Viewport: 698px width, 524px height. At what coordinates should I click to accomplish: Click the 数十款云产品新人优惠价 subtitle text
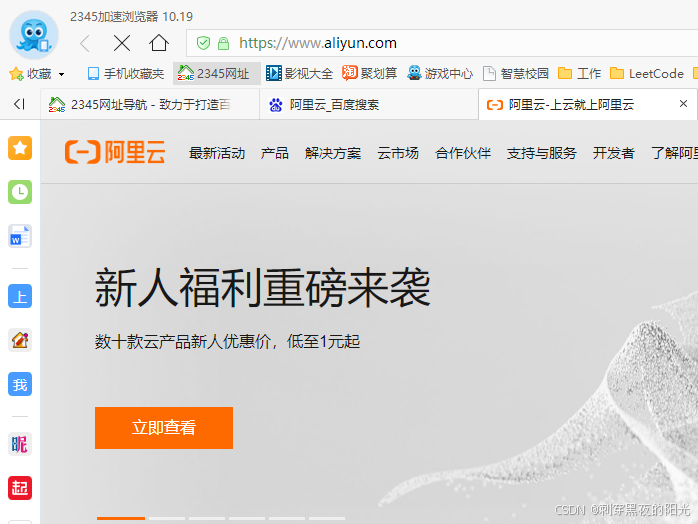coord(227,342)
